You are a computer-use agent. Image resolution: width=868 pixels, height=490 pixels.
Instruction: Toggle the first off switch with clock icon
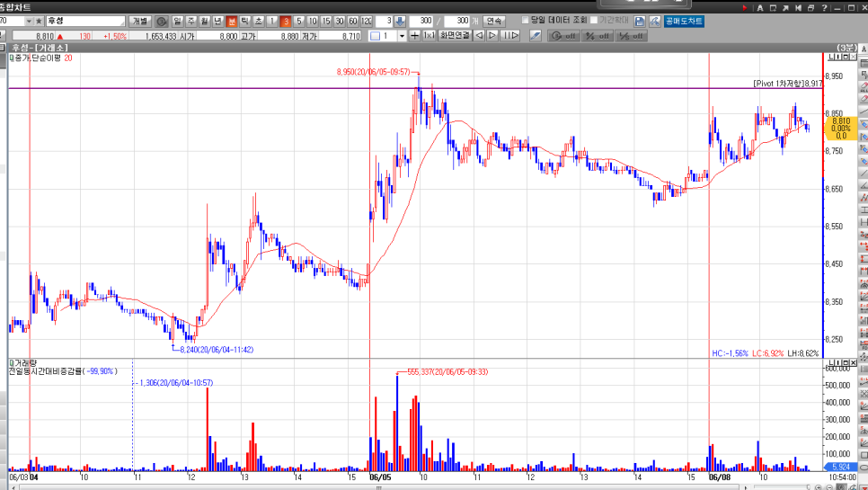(563, 36)
